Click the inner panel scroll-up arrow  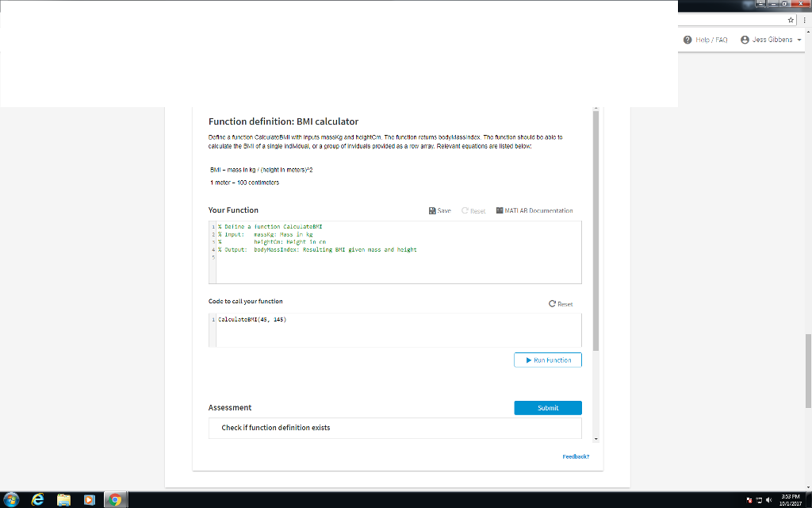[596, 108]
